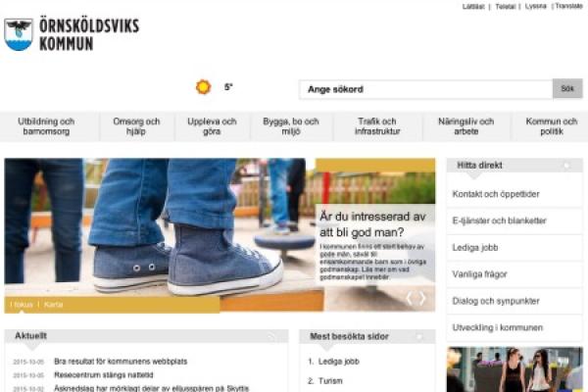
Task: Select Bygga, bo och miljö menu
Action: (291, 127)
